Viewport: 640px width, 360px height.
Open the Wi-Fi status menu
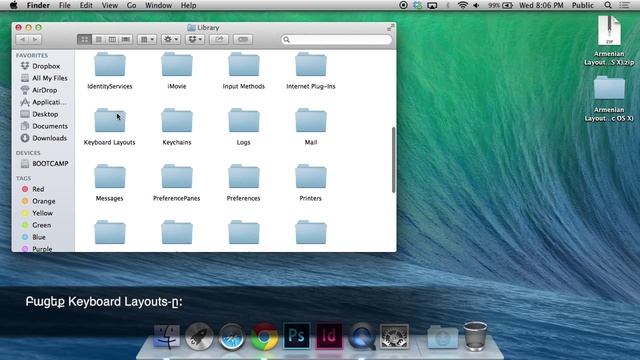[462, 5]
